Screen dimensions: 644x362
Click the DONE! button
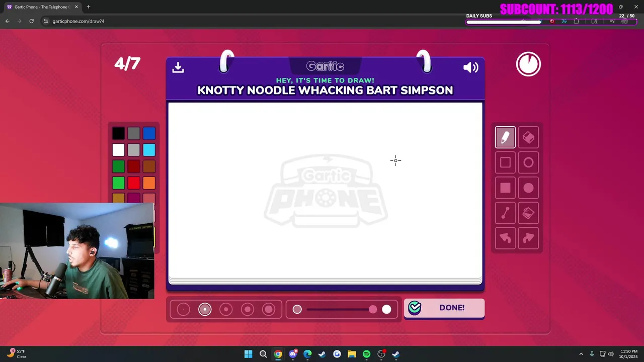point(444,308)
